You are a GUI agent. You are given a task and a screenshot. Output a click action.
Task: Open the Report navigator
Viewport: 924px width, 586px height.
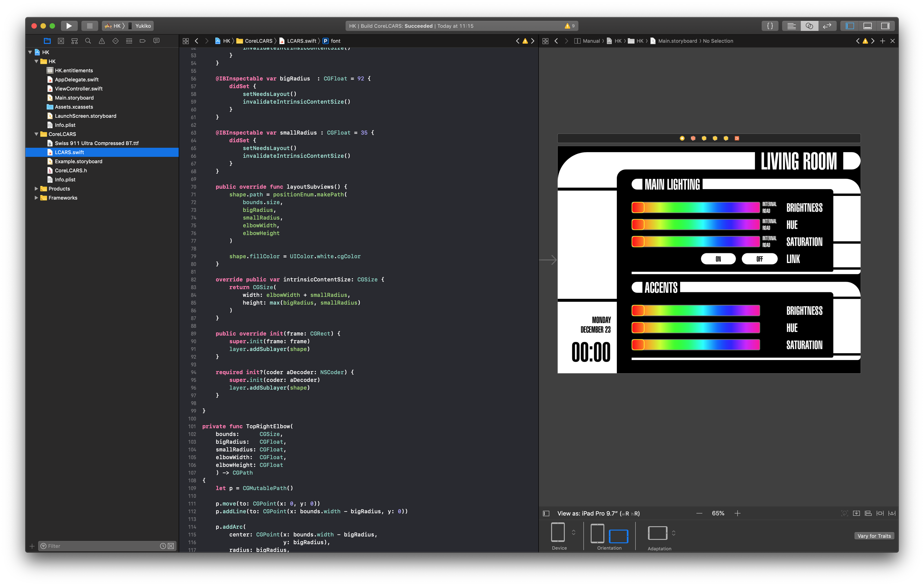coord(156,41)
